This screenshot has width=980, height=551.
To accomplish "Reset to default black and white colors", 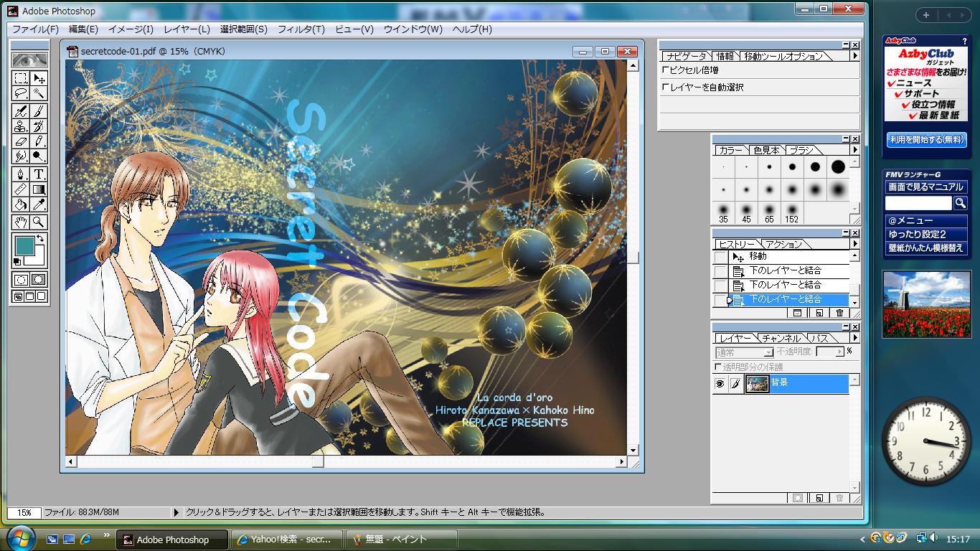I will point(17,262).
